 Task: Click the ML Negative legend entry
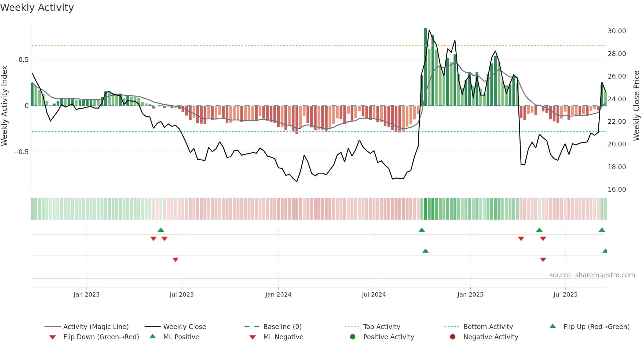(276, 337)
